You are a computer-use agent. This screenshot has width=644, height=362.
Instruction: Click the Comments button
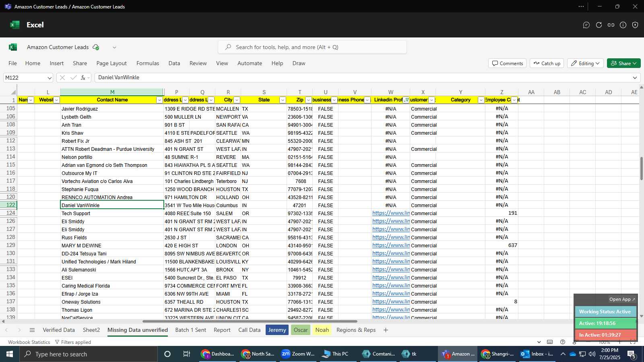pyautogui.click(x=507, y=64)
